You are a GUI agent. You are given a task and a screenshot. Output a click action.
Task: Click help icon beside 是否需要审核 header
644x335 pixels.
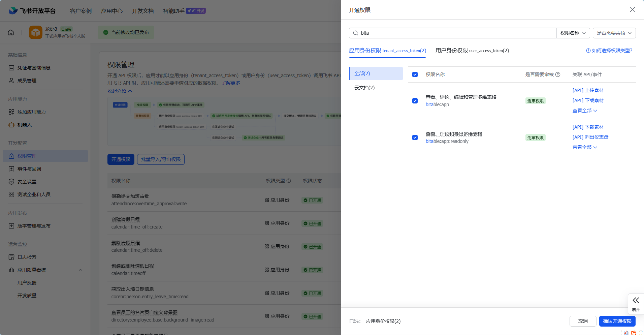[558, 74]
